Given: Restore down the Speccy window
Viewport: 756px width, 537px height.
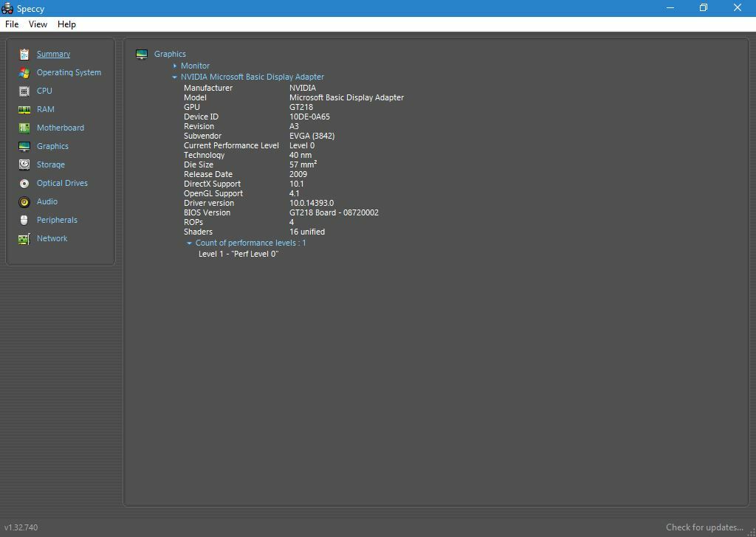Looking at the screenshot, I should point(704,8).
